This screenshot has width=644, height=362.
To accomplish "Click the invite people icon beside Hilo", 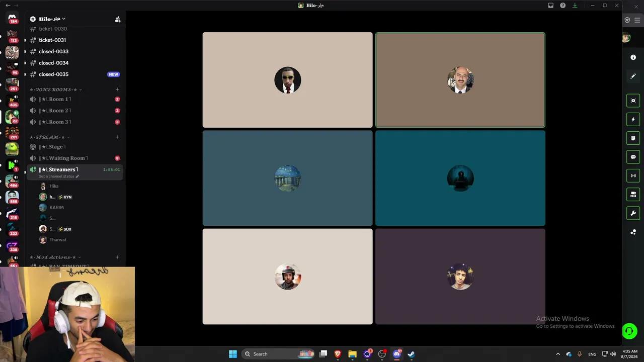I will [x=118, y=19].
